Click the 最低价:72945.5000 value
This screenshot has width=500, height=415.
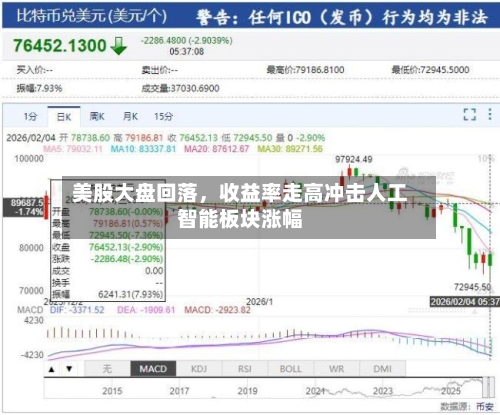coord(430,70)
